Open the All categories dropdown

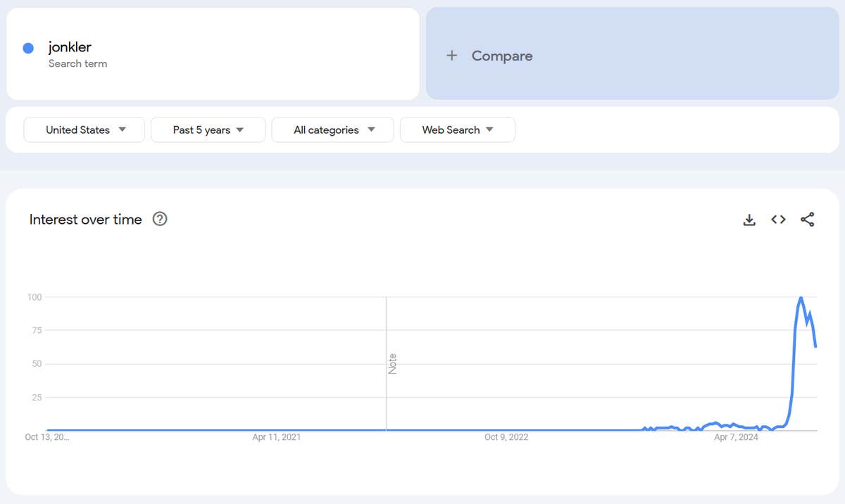click(332, 130)
